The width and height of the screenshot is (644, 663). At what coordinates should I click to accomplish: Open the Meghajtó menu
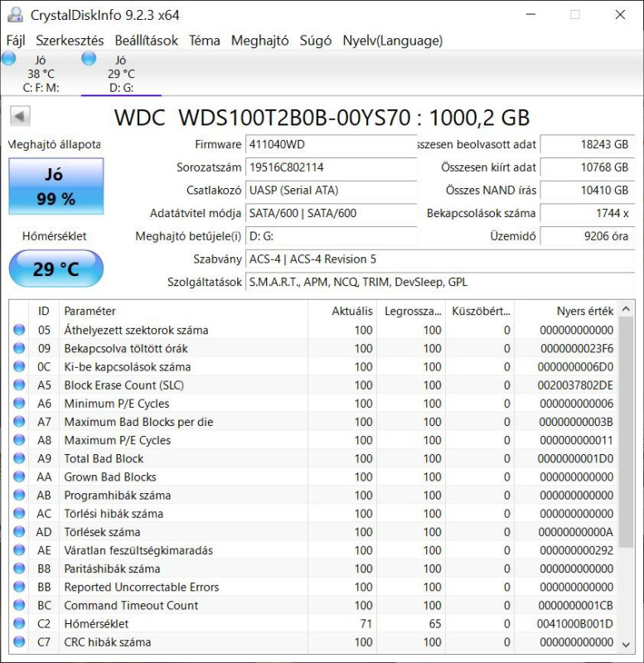click(x=259, y=41)
